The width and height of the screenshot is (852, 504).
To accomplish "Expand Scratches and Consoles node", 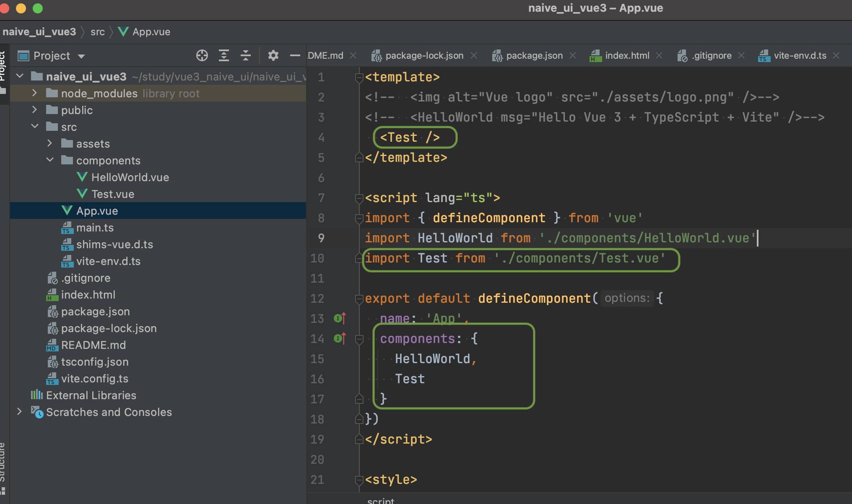I will (x=19, y=412).
